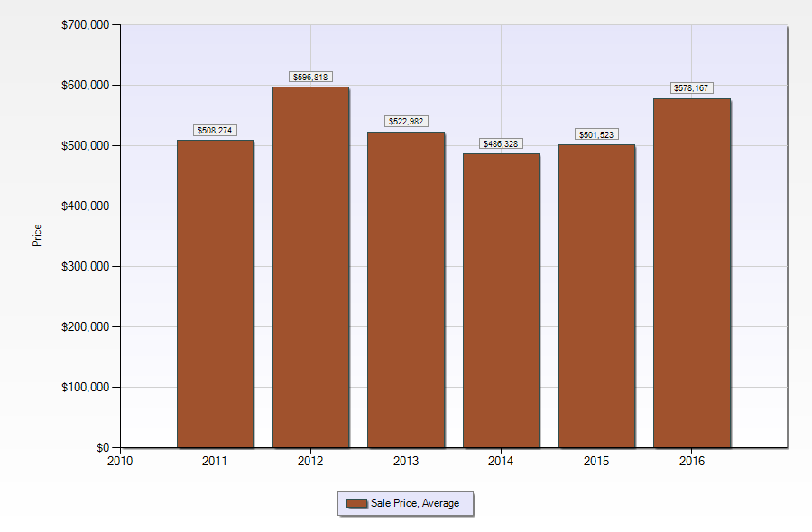Click the $508,274 data label
Image resolution: width=812 pixels, height=532 pixels.
coord(215,131)
